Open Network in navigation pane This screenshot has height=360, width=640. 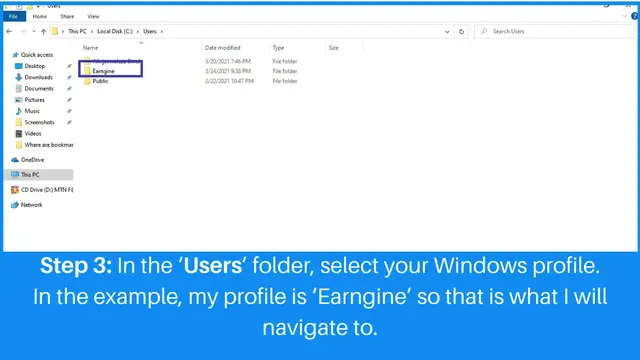tap(31, 204)
